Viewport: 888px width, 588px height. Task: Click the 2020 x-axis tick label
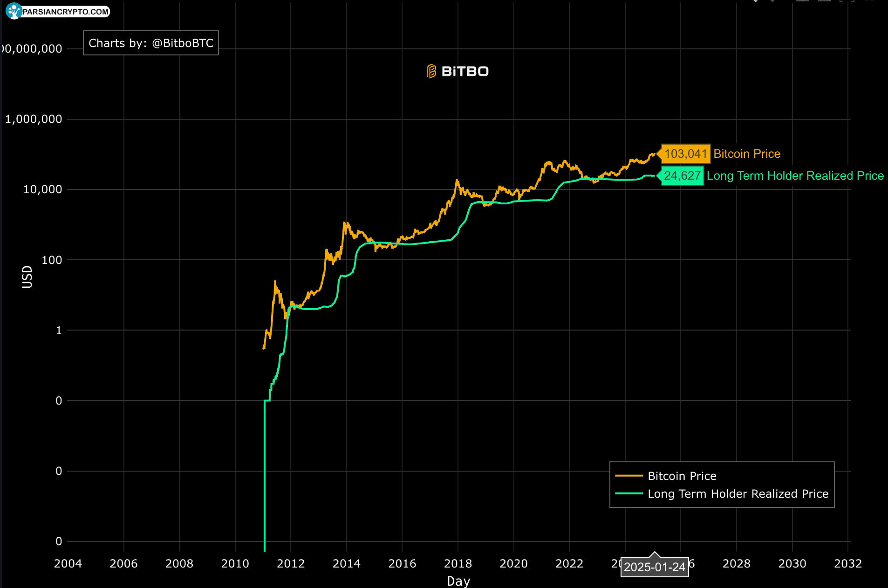[514, 563]
